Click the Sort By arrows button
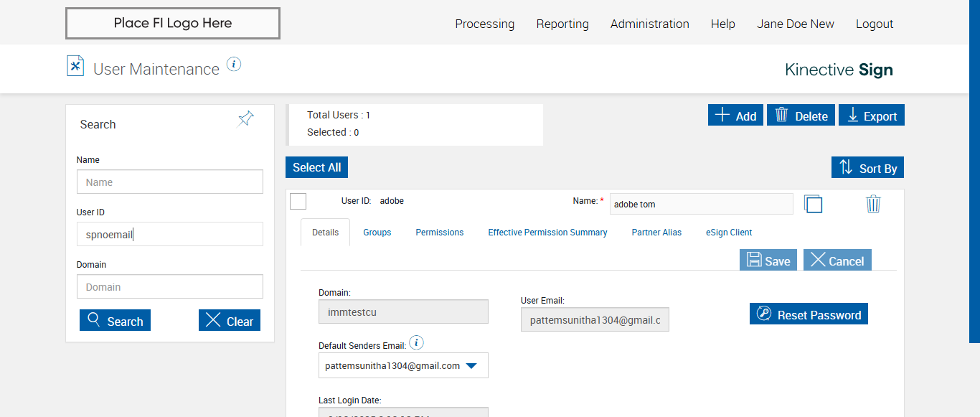This screenshot has width=980, height=417. (x=867, y=168)
